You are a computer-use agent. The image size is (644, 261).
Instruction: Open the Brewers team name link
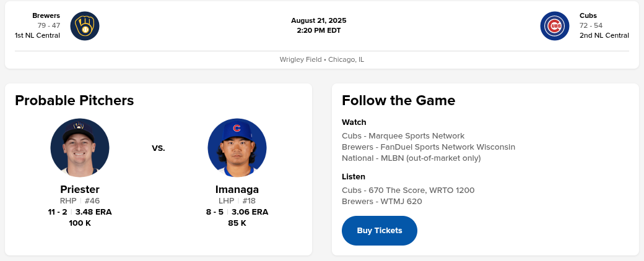(x=46, y=15)
